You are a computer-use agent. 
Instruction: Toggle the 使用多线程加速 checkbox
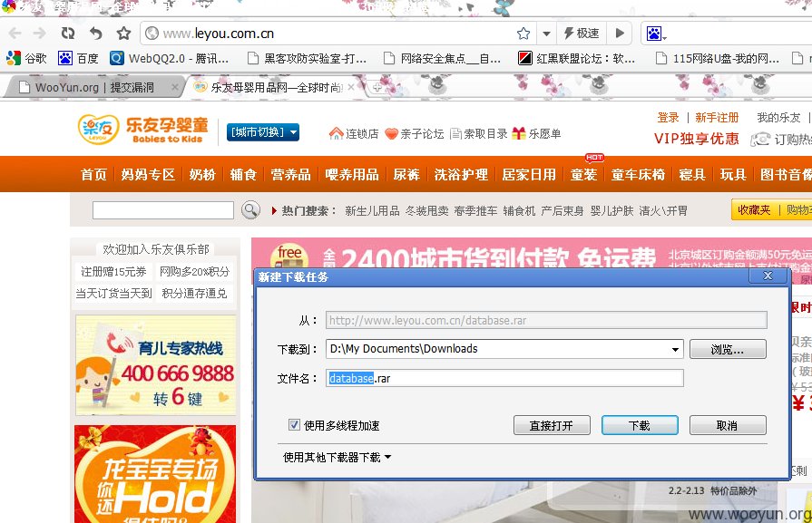tap(294, 425)
